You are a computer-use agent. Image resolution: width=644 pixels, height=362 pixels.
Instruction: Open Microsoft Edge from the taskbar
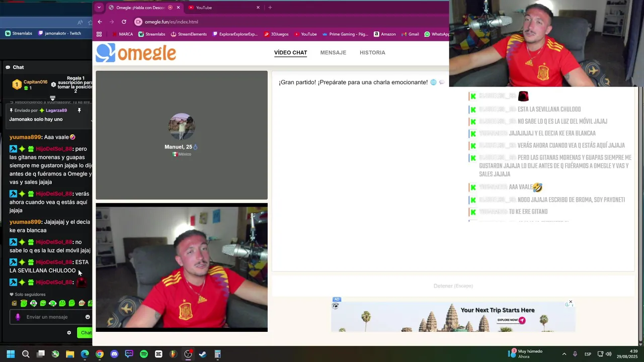(x=85, y=354)
